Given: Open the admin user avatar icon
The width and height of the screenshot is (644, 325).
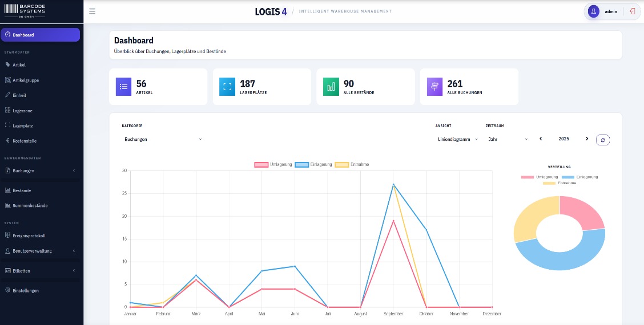Looking at the screenshot, I should click(x=594, y=11).
